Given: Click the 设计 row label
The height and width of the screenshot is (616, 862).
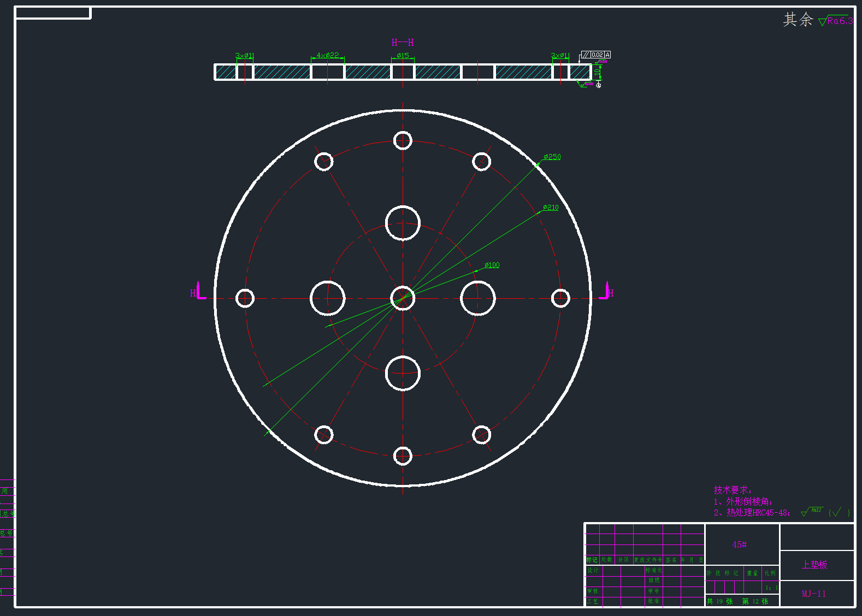Looking at the screenshot, I should (x=593, y=570).
